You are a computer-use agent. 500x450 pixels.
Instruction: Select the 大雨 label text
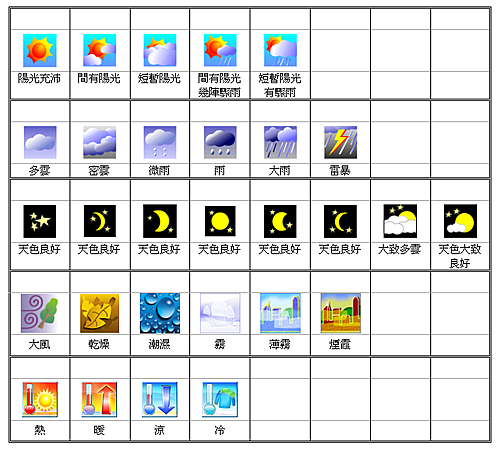tap(280, 171)
